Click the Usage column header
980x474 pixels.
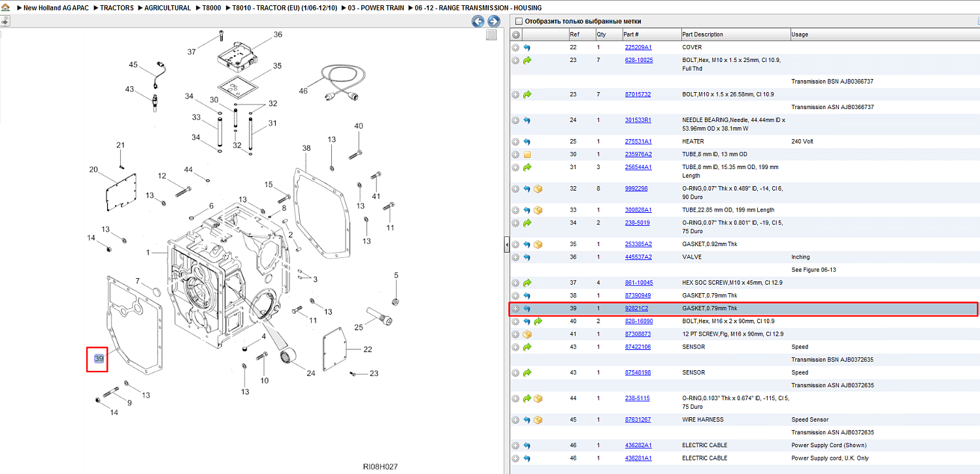coord(885,35)
